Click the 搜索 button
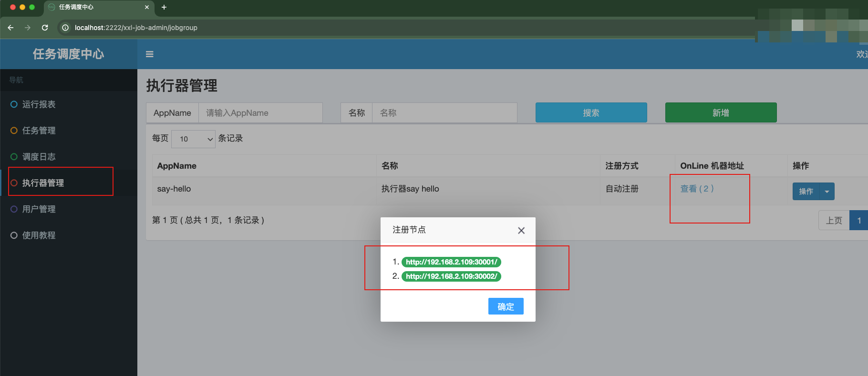 coord(591,113)
